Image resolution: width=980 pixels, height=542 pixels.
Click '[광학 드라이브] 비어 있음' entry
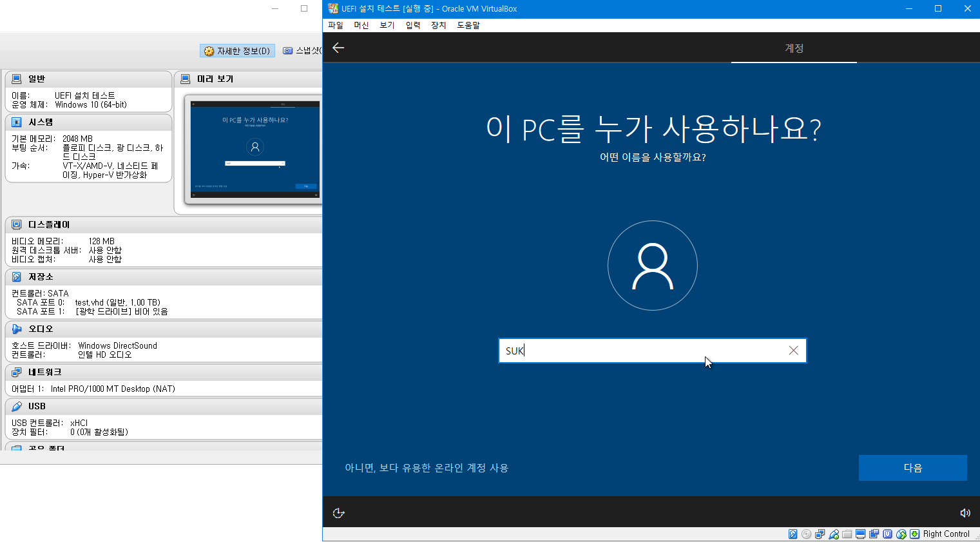(122, 311)
